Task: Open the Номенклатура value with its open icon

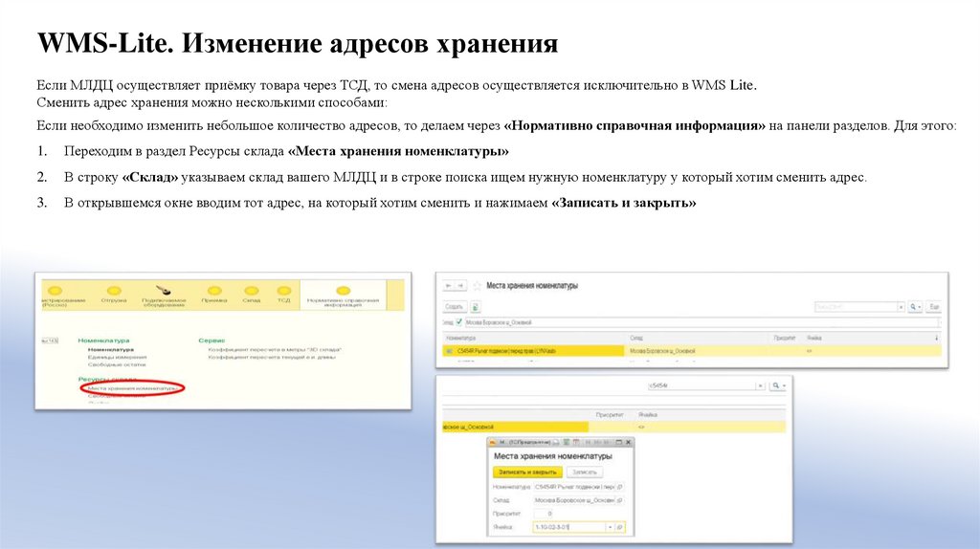Action: click(x=619, y=487)
